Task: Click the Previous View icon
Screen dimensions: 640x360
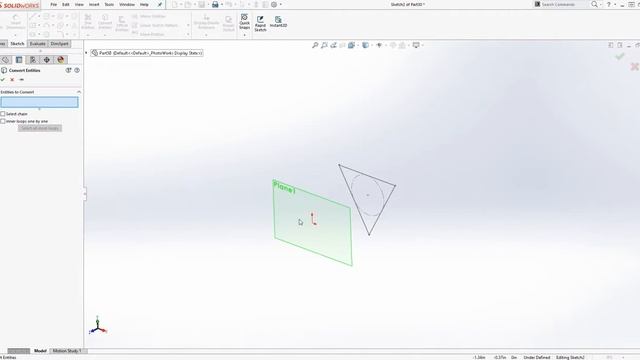Action: tap(333, 45)
